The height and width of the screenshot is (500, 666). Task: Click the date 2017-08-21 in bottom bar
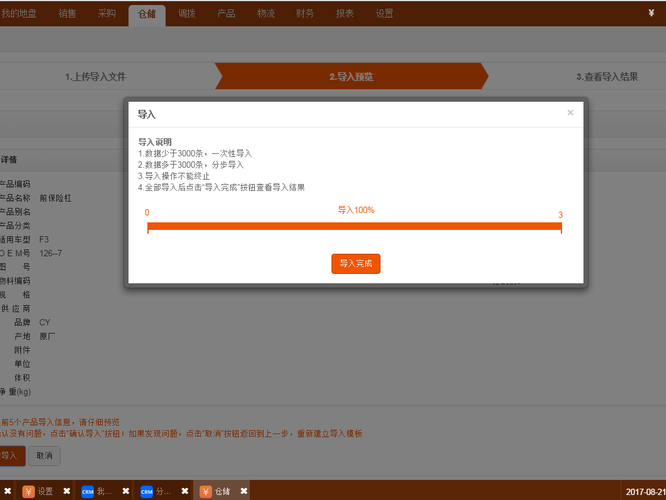[x=645, y=492]
